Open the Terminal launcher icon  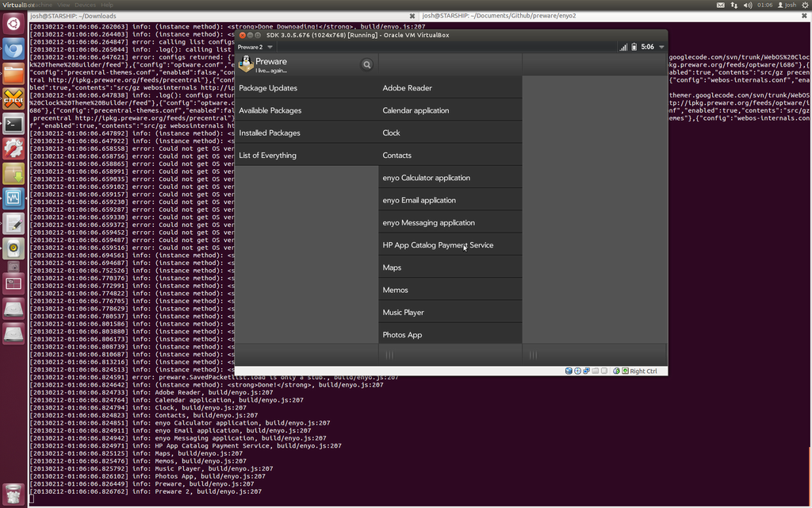point(13,124)
